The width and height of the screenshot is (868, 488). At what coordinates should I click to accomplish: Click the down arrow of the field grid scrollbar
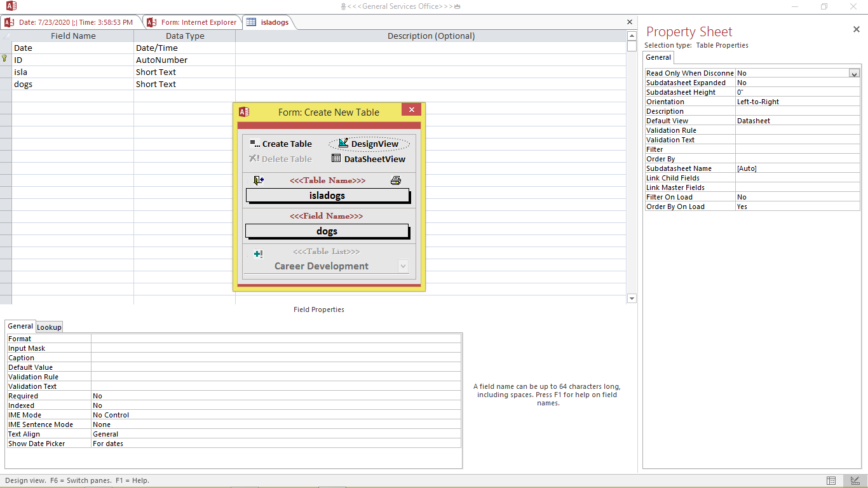(632, 298)
